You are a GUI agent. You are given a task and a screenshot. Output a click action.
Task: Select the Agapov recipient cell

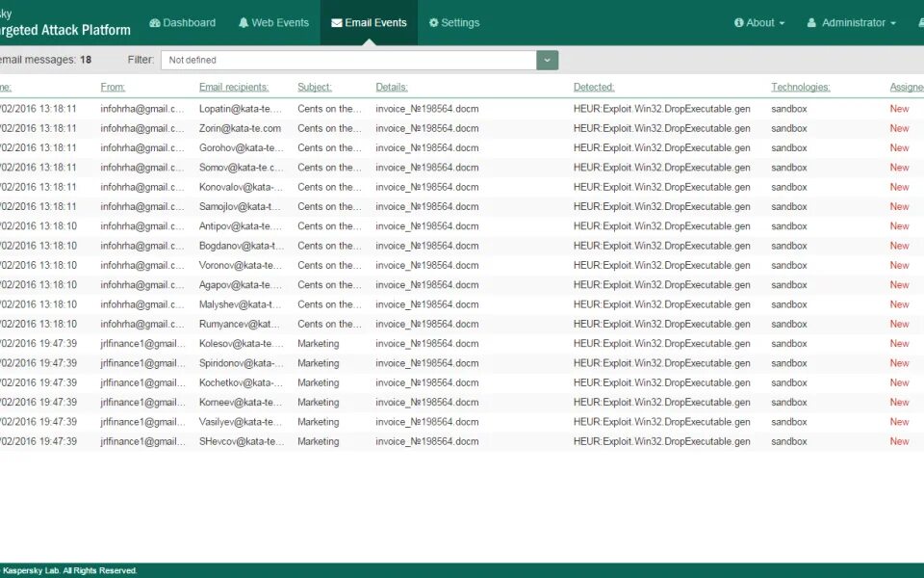[241, 285]
